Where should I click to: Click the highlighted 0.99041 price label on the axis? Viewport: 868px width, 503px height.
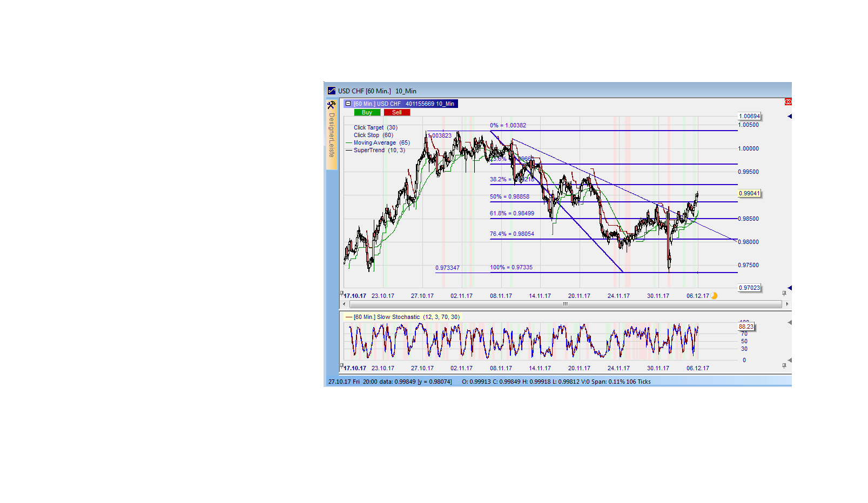749,193
